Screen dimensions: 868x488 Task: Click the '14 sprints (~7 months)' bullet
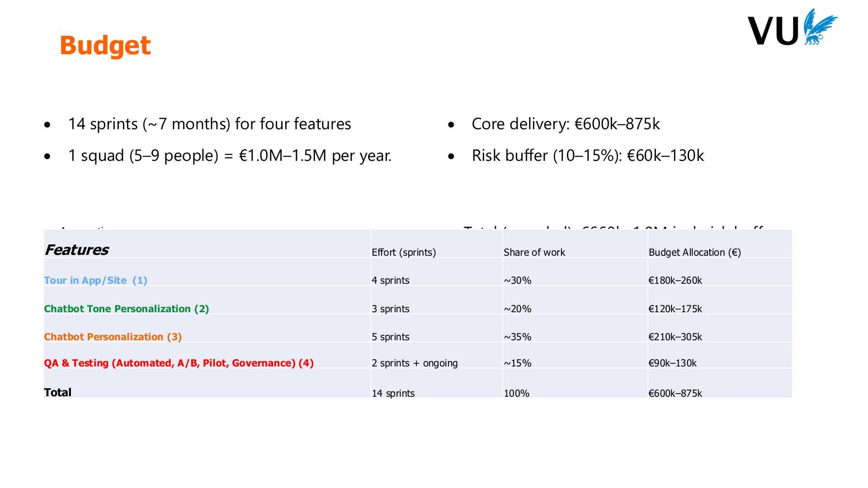tap(209, 124)
